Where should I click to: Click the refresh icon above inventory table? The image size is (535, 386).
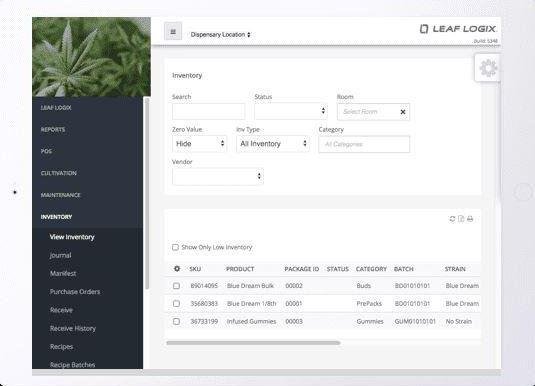tap(452, 219)
